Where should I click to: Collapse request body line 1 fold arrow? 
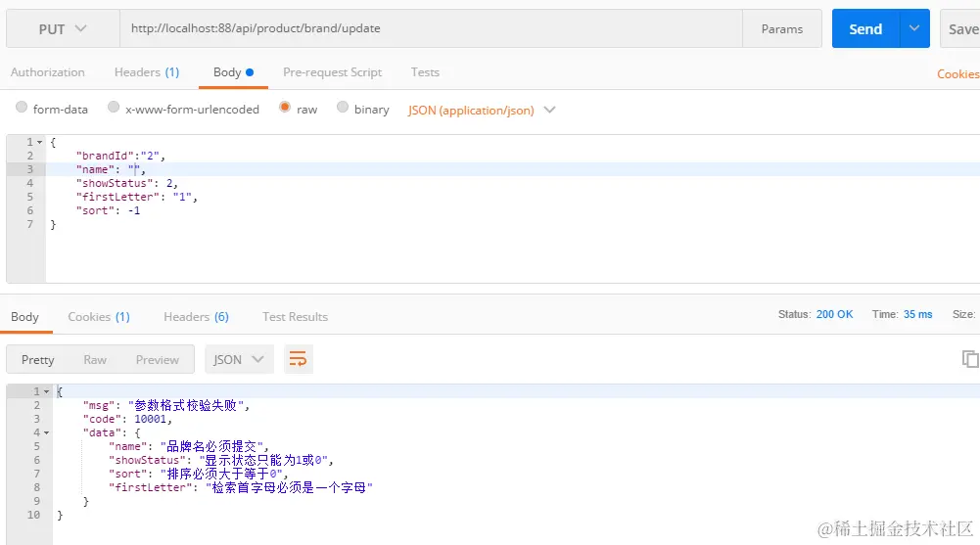point(40,142)
